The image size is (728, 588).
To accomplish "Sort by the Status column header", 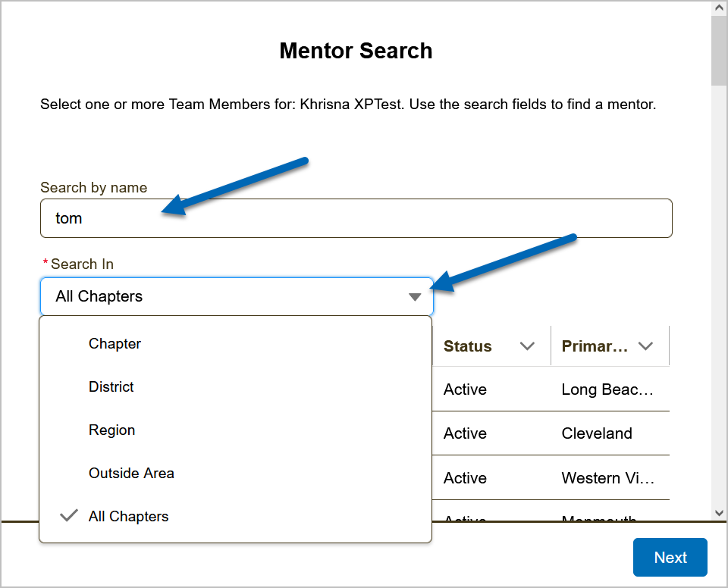I will click(x=468, y=346).
